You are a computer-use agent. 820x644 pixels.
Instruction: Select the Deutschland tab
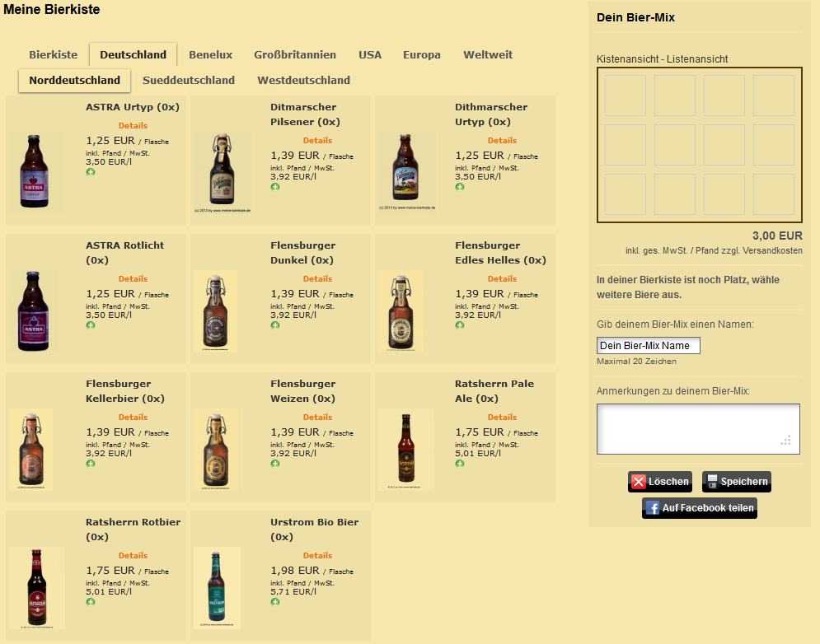coord(134,55)
